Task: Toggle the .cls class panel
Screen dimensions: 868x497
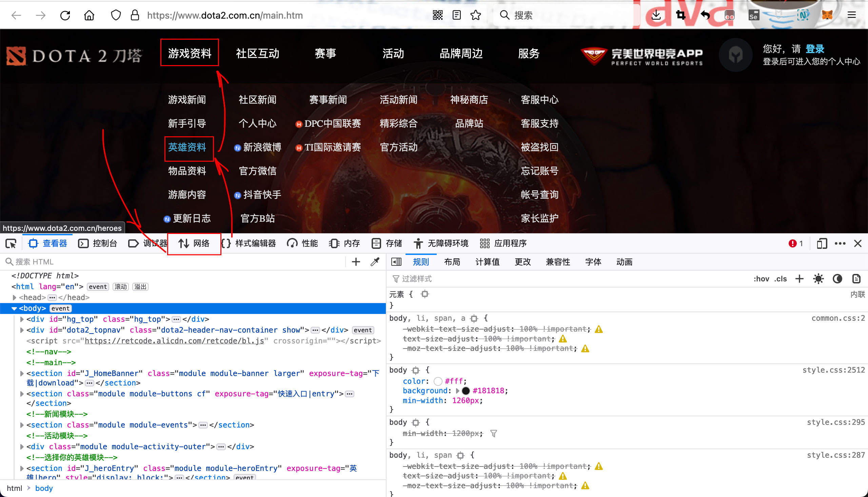Action: pyautogui.click(x=780, y=279)
